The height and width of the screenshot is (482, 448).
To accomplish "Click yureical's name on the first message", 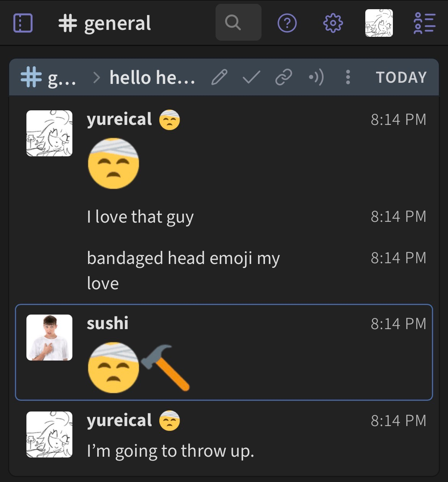I will point(119,119).
